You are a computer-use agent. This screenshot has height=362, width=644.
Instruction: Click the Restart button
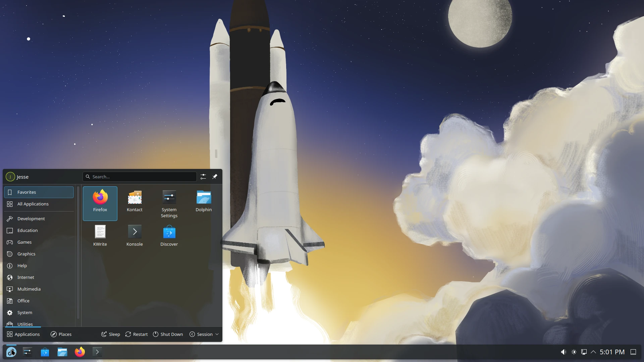point(137,334)
